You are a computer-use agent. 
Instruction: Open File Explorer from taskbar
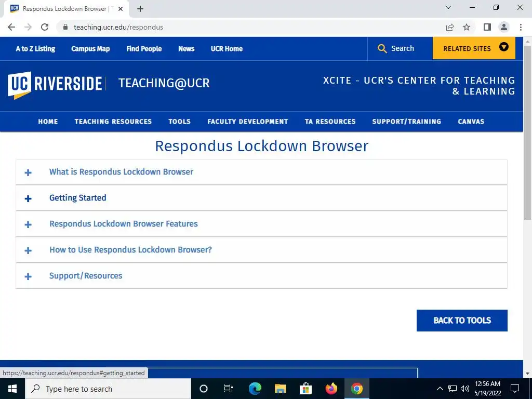point(280,389)
